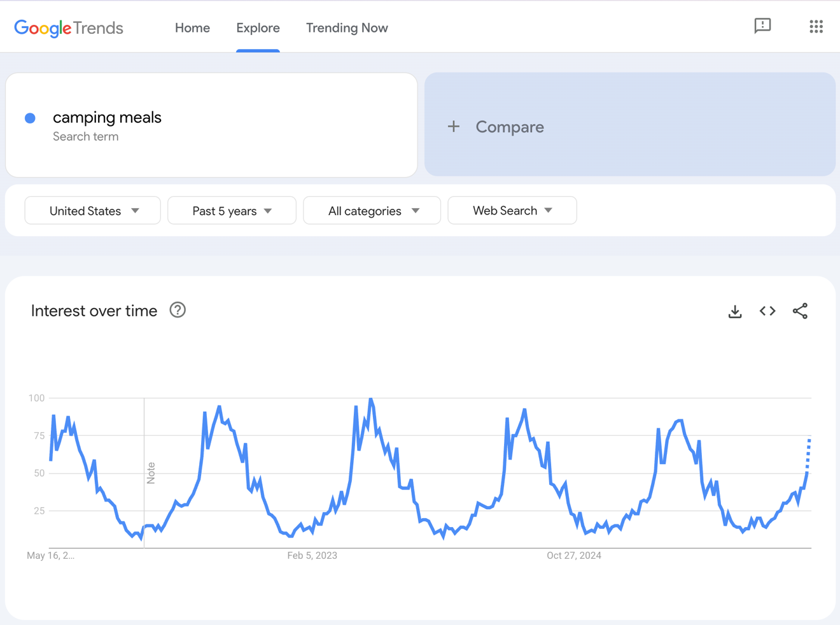This screenshot has width=840, height=625.
Task: Click the blue search term color dot
Action: point(30,118)
